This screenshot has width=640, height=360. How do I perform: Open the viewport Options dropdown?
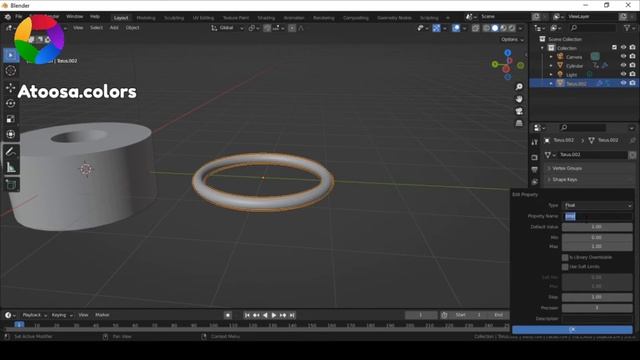[x=512, y=40]
